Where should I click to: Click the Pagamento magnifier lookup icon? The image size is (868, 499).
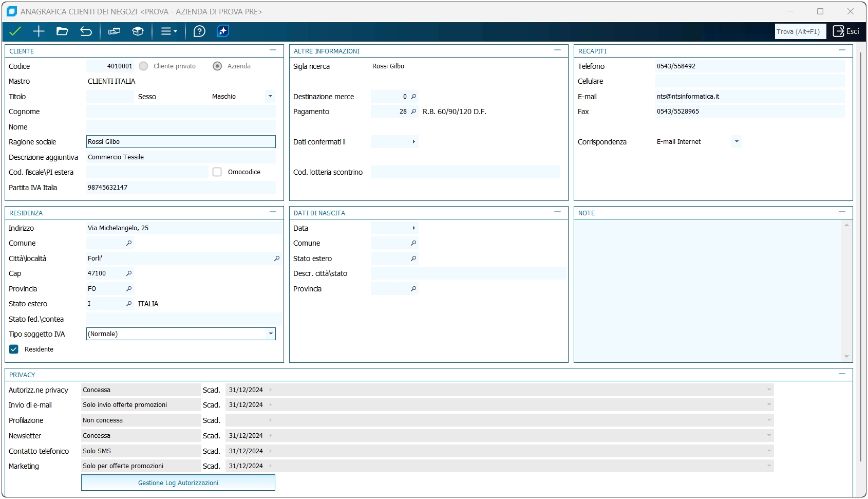[413, 112]
